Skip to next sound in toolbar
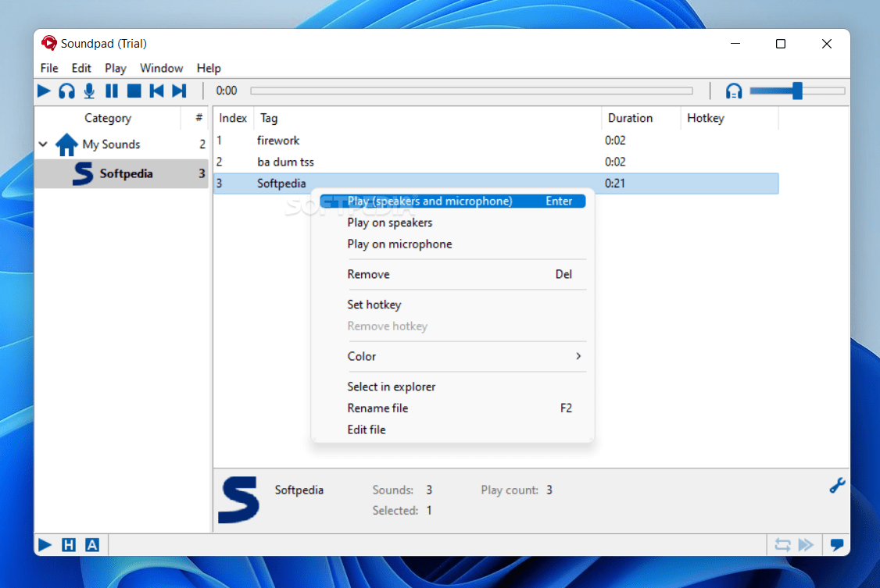The image size is (880, 588). [x=179, y=91]
